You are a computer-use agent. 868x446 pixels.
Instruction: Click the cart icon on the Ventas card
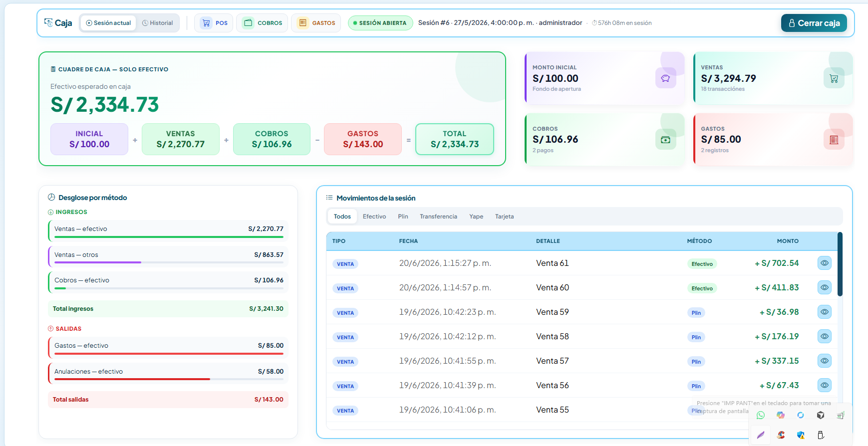pos(834,78)
